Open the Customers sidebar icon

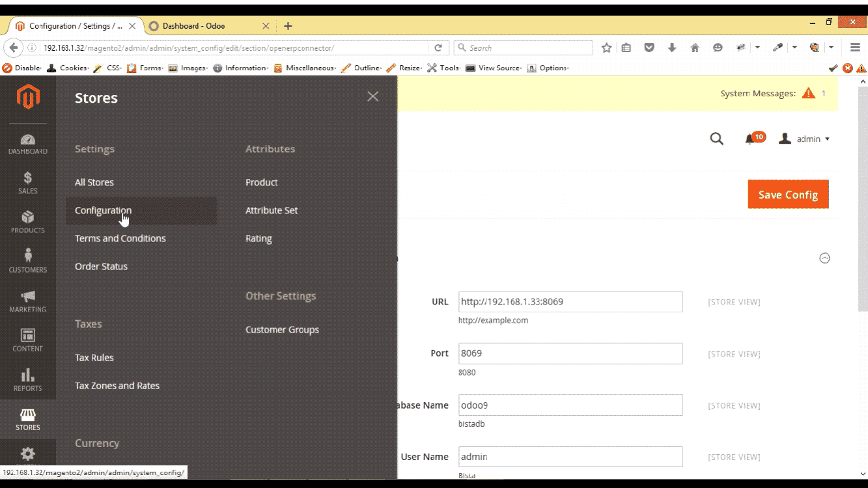point(28,261)
